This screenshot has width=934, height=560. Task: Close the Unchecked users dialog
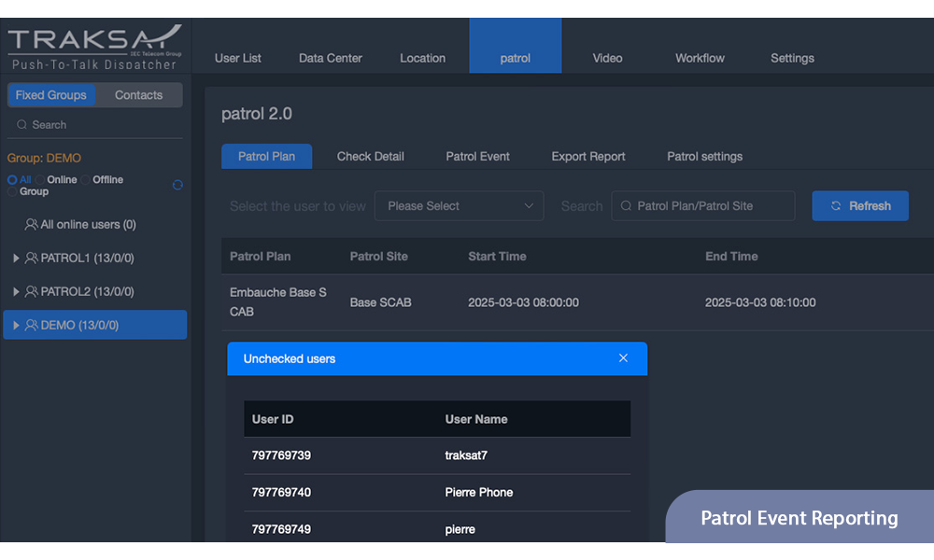[x=623, y=358]
